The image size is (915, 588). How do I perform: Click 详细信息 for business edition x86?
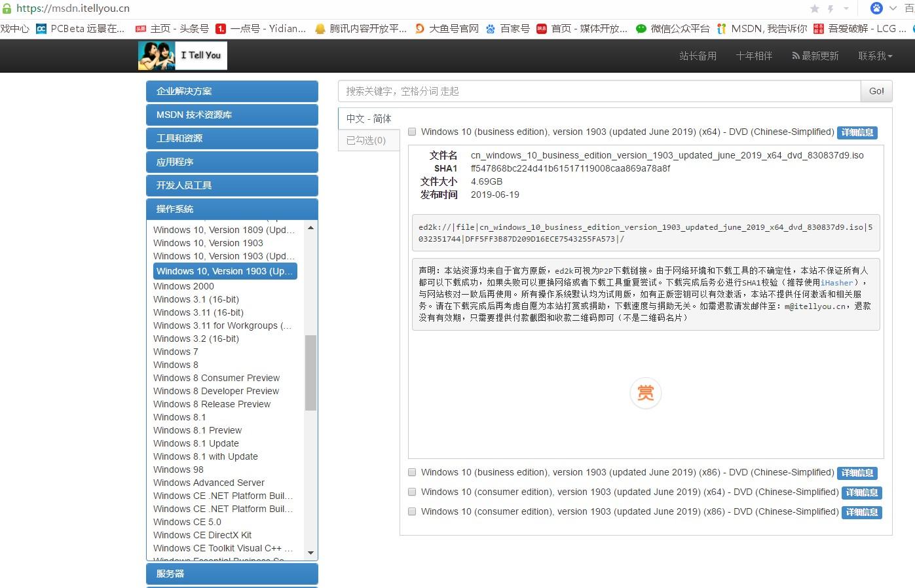(857, 473)
